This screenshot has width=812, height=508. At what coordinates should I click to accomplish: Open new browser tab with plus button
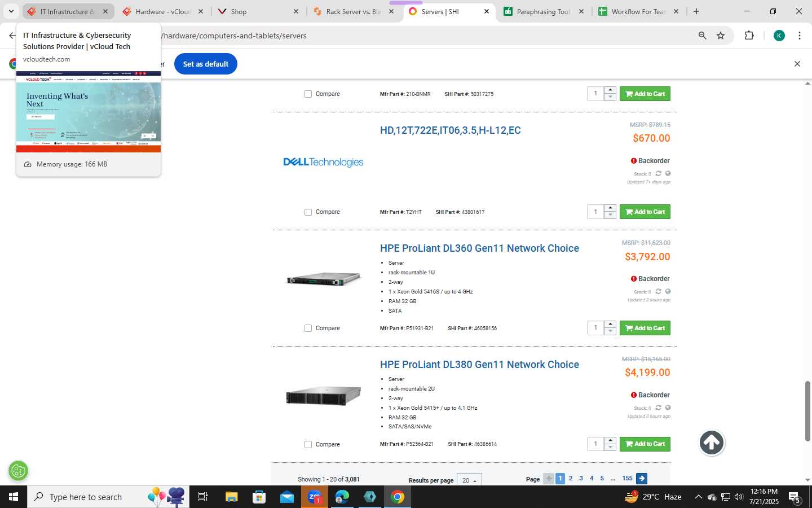click(696, 11)
